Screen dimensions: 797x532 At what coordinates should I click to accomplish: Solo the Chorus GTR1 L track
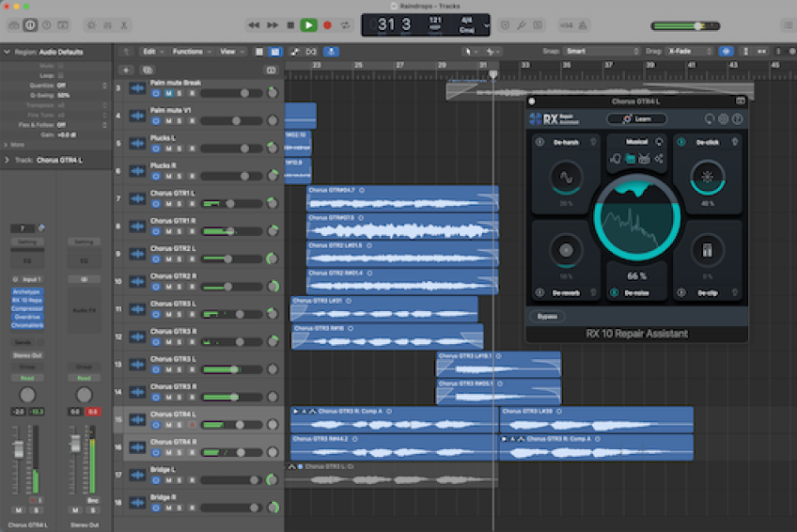(x=180, y=204)
